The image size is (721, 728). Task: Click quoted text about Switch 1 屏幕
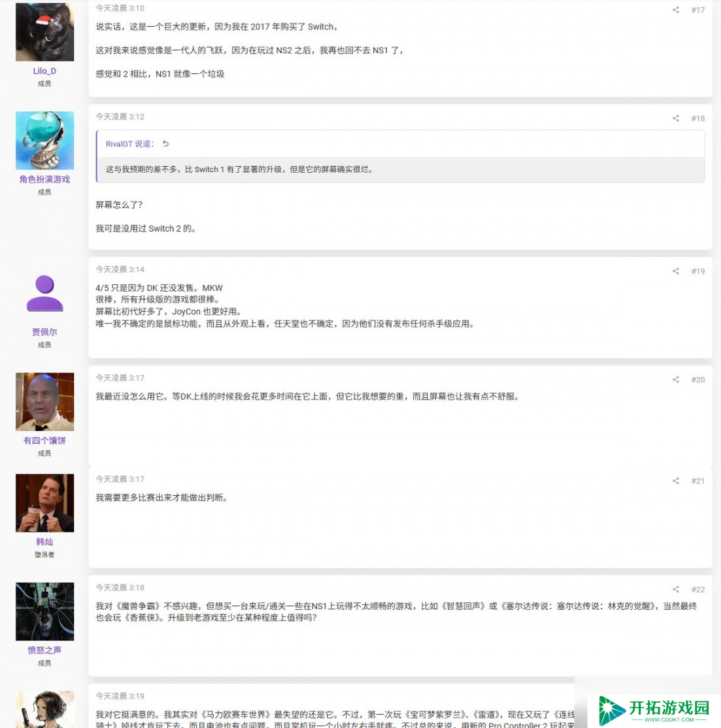pyautogui.click(x=239, y=169)
